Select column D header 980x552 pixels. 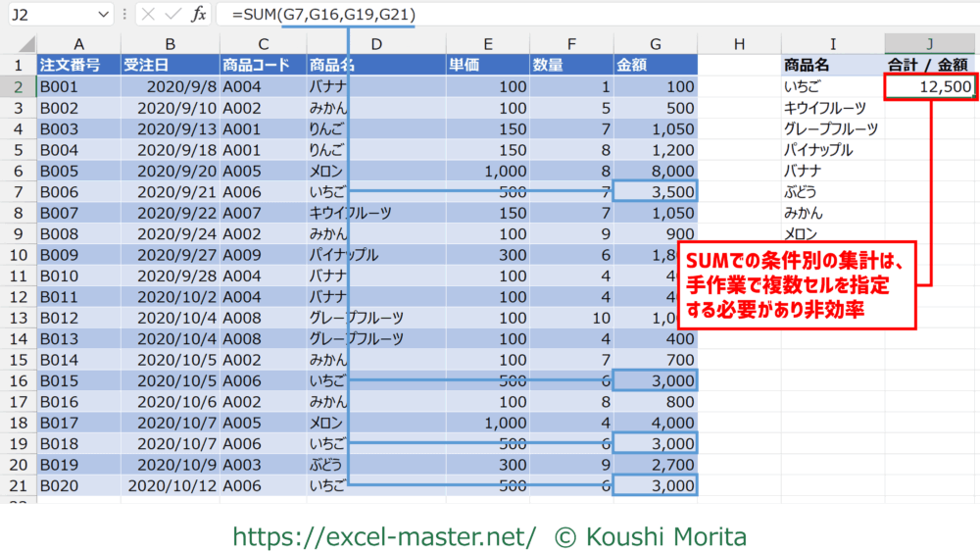pyautogui.click(x=374, y=44)
